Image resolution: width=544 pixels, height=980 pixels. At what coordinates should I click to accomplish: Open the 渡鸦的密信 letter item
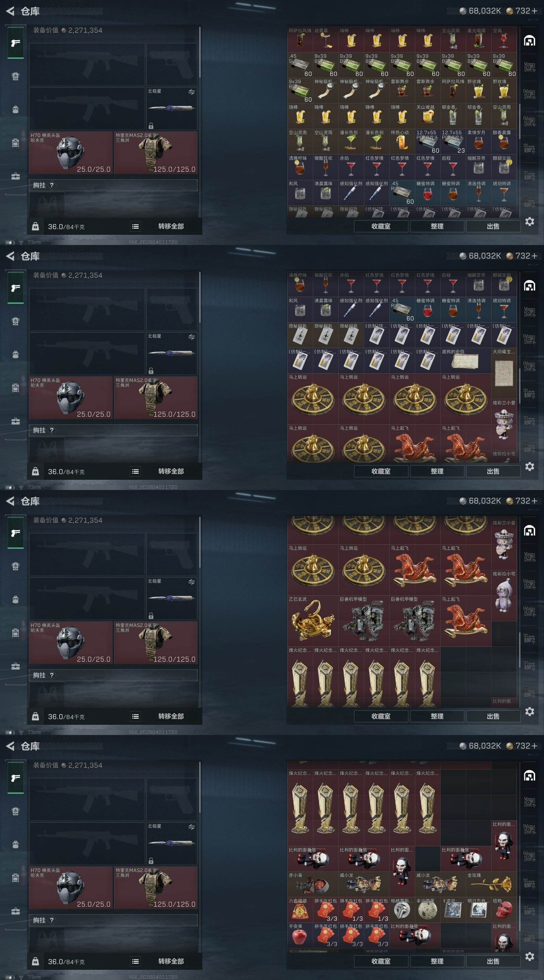point(466,361)
